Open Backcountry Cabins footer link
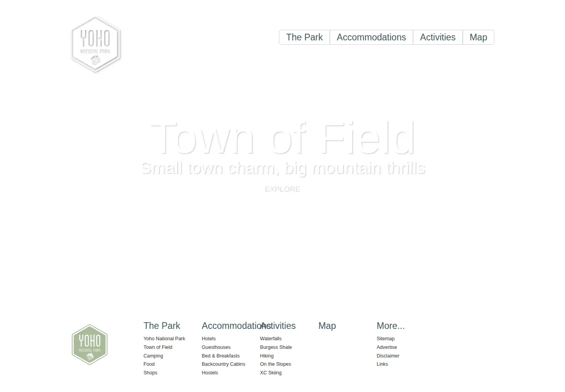The width and height of the screenshot is (565, 392). point(224,364)
